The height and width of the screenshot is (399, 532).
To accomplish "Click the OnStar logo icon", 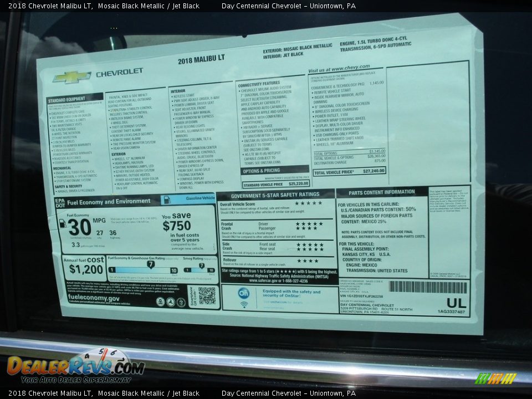I will click(244, 294).
